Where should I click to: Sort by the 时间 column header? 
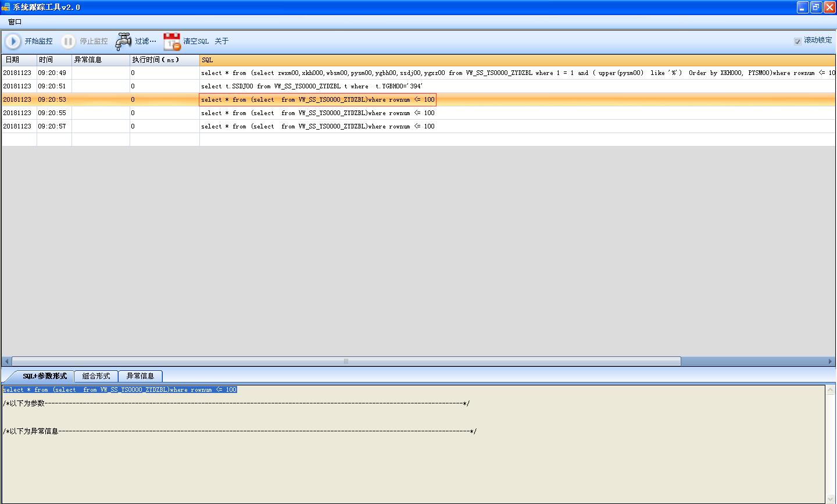pyautogui.click(x=54, y=60)
